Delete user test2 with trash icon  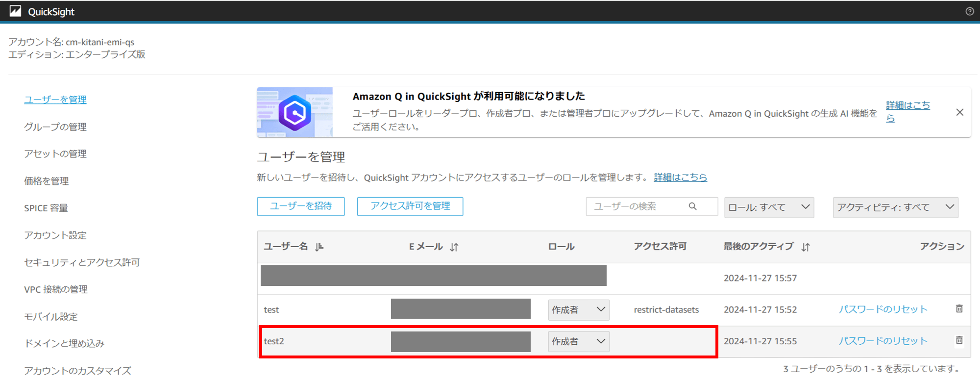[x=959, y=340]
